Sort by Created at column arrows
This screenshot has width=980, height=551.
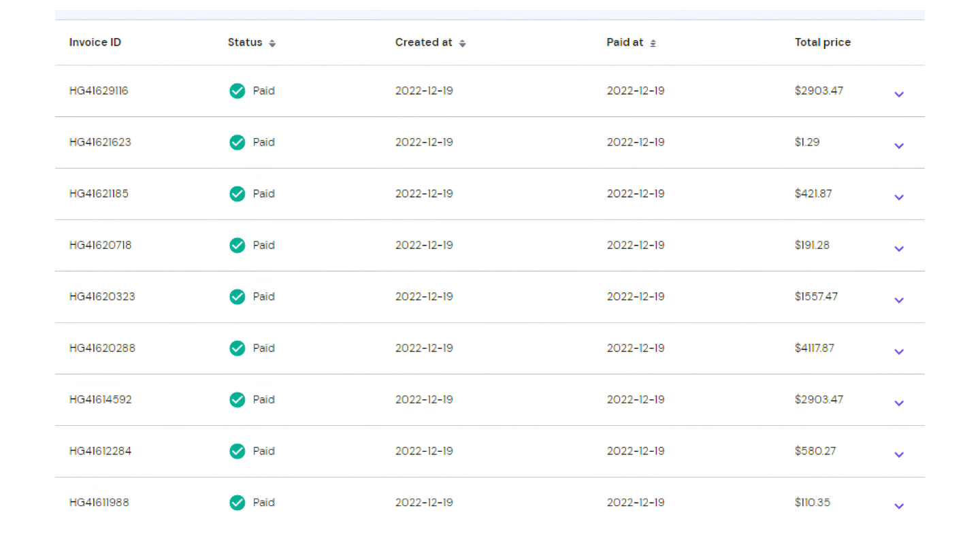[462, 43]
